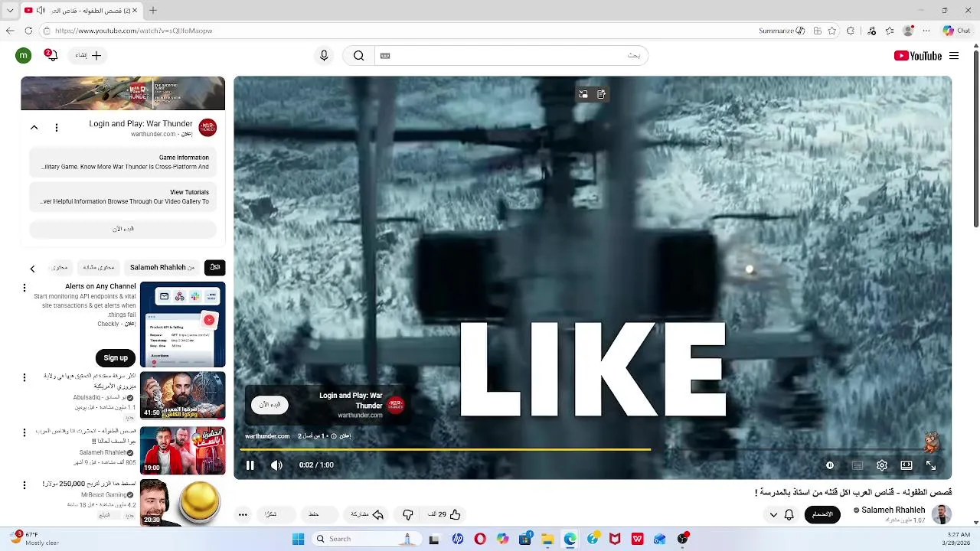This screenshot has width=980, height=551.
Task: Open the on-screen keyboard icon in search
Action: [x=385, y=56]
